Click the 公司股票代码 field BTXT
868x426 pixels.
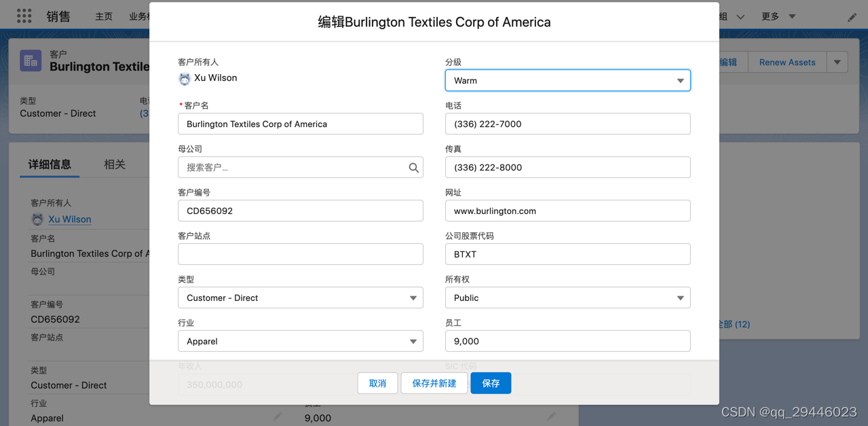pyautogui.click(x=568, y=254)
